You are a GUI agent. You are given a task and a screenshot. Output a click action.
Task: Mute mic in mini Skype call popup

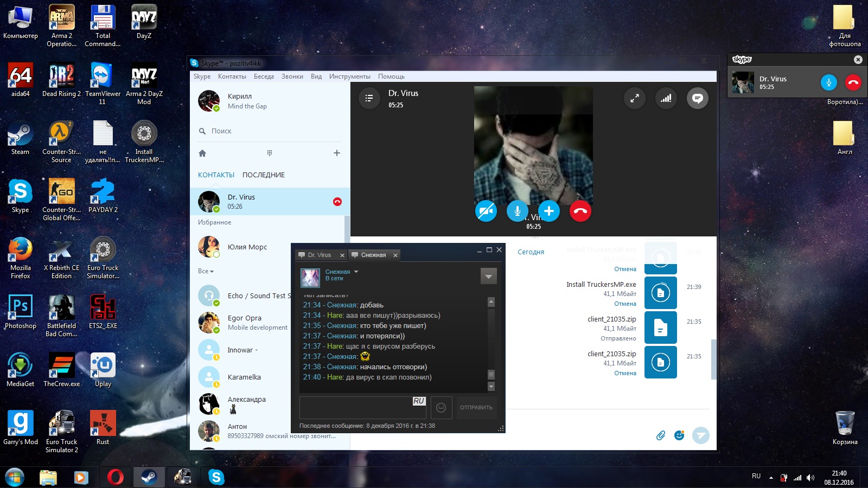point(828,82)
